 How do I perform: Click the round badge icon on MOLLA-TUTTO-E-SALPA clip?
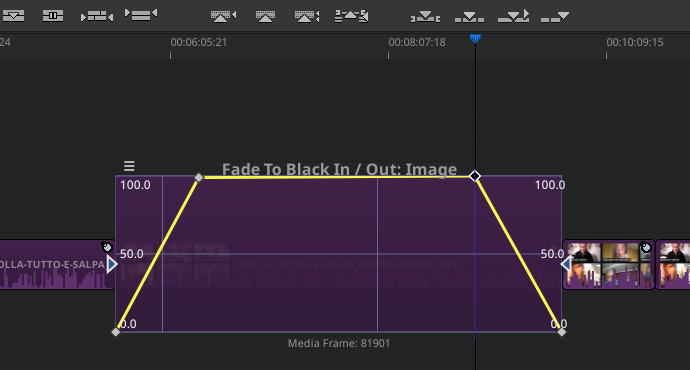[106, 247]
